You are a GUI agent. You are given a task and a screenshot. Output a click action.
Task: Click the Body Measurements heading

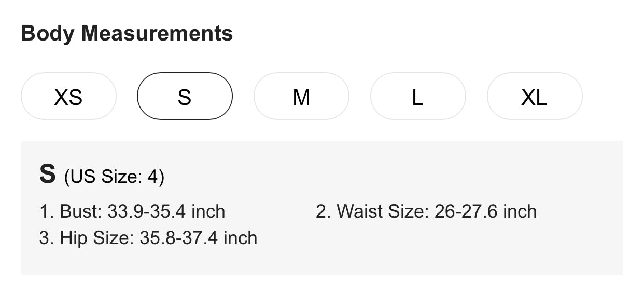click(127, 34)
